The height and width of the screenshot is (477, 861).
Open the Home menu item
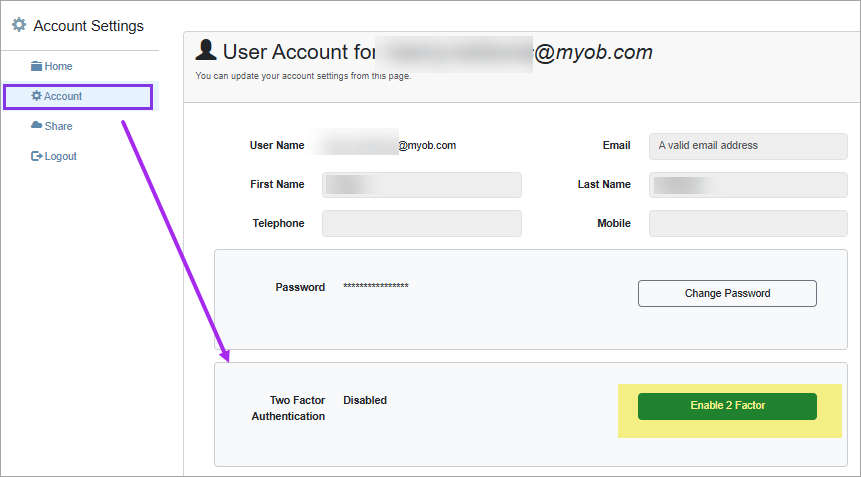[x=52, y=66]
